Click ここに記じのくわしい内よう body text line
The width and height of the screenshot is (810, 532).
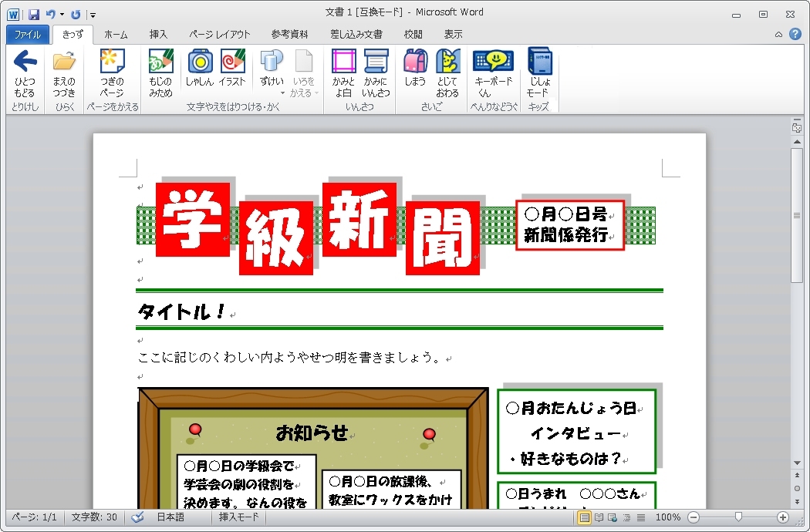289,358
